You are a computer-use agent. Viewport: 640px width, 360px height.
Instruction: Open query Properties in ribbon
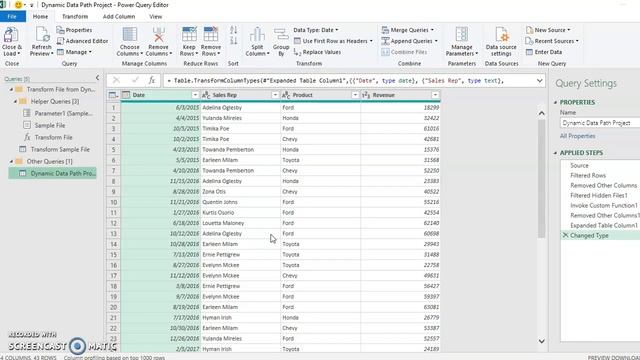click(x=74, y=30)
